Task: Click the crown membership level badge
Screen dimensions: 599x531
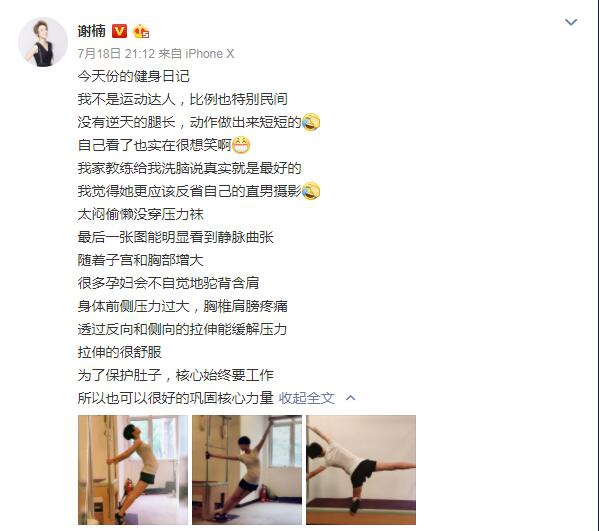Action: tap(141, 31)
